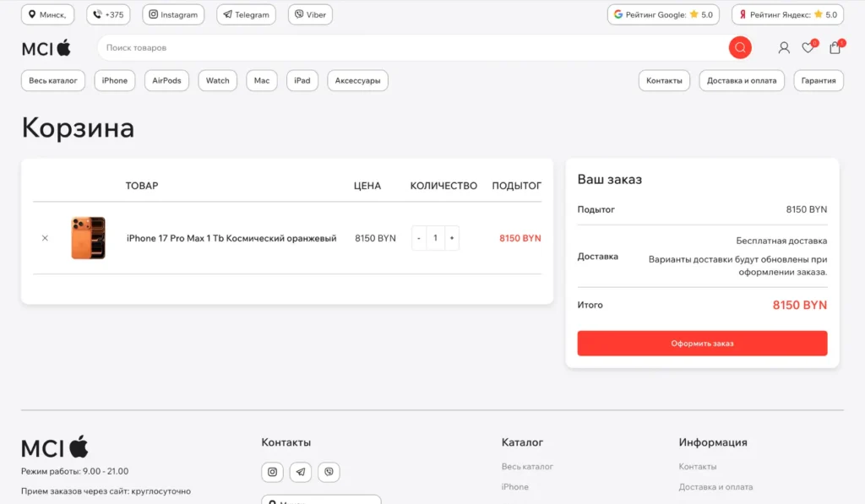Decrease quantity with the minus button
Viewport: 865px width, 504px height.
pyautogui.click(x=419, y=238)
